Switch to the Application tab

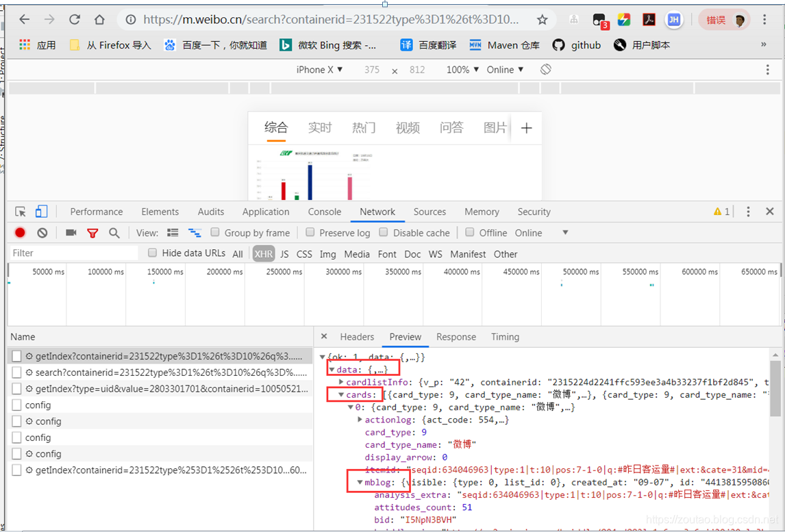266,212
